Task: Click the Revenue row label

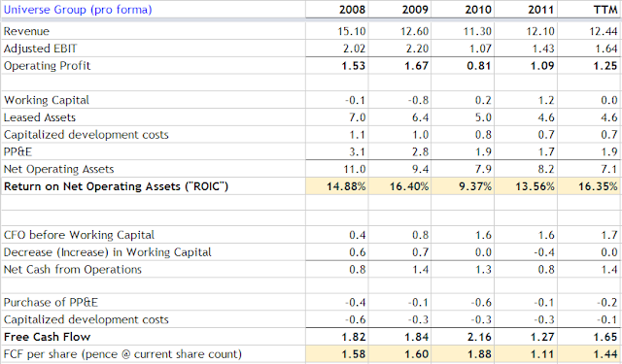Action: [26, 31]
